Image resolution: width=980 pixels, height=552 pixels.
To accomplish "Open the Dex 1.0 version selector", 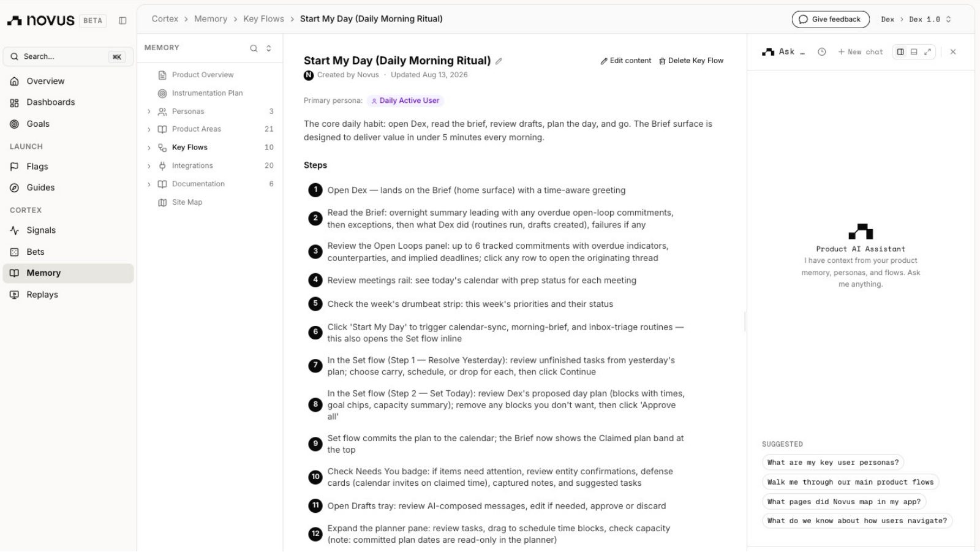I will (x=930, y=20).
